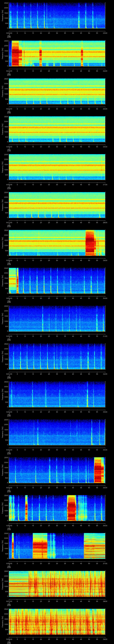Click the 38:00 end time label

coord(105,601)
